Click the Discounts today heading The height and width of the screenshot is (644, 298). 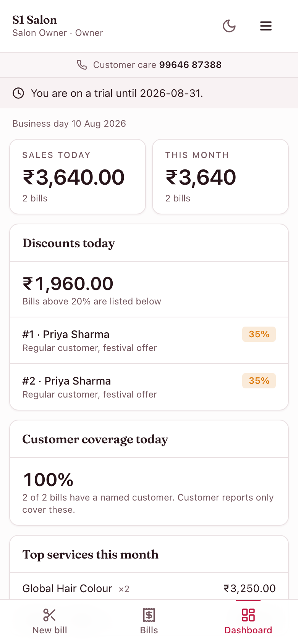click(69, 243)
